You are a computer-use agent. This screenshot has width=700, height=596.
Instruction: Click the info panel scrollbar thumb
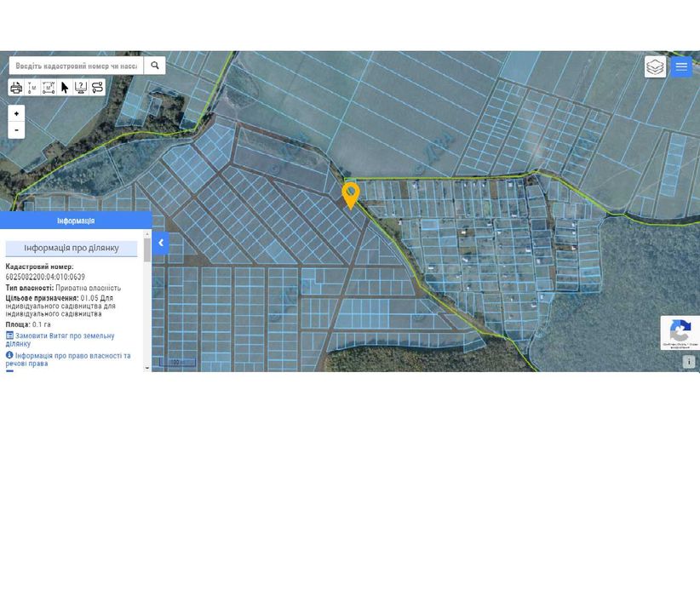pyautogui.click(x=147, y=250)
